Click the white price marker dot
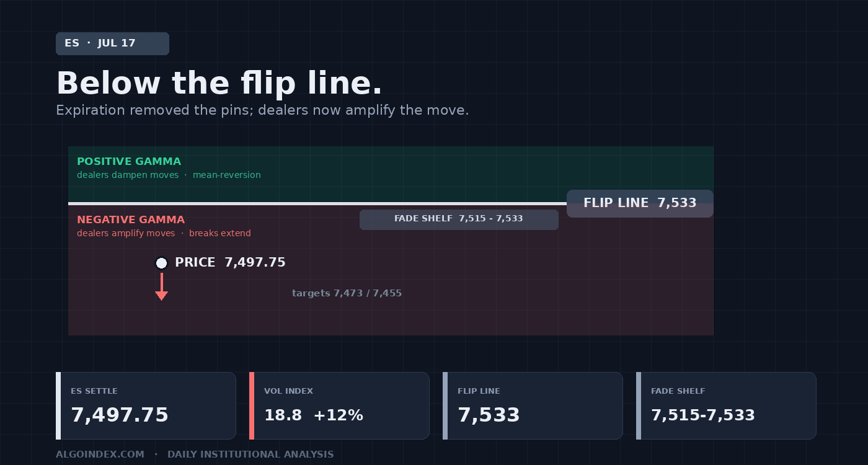The image size is (868, 465). (x=161, y=263)
